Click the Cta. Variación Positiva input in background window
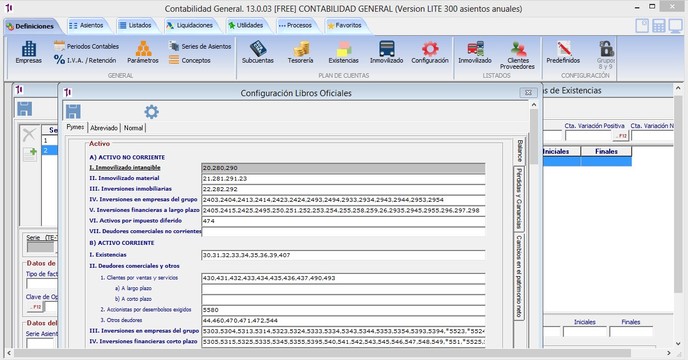 point(588,136)
